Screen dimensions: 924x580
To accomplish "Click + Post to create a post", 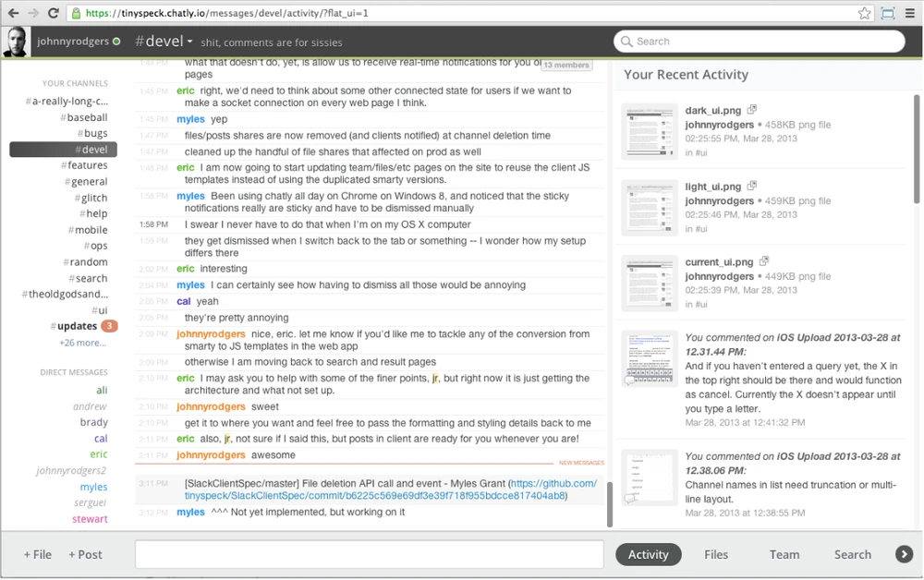I will pyautogui.click(x=85, y=555).
